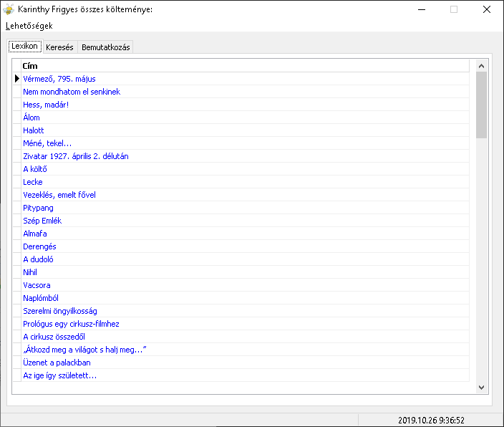Select 'Átkozd meg a világot s halj meg…'
The width and height of the screenshot is (504, 427).
click(246, 350)
